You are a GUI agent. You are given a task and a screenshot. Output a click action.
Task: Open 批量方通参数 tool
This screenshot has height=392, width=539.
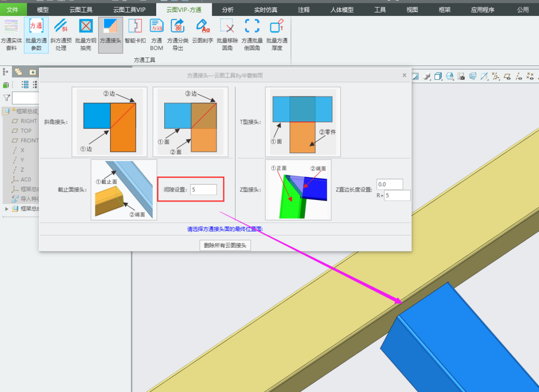36,35
